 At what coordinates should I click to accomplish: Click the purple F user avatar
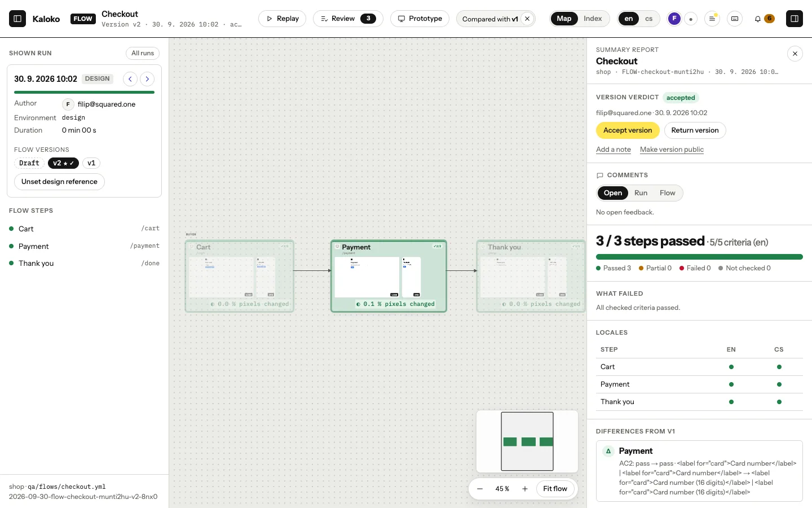click(674, 19)
